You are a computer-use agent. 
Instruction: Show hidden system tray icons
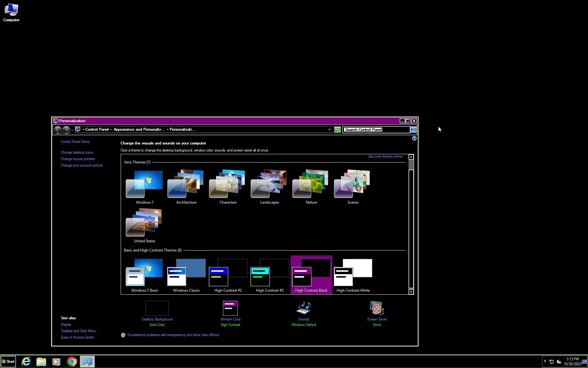pos(545,361)
